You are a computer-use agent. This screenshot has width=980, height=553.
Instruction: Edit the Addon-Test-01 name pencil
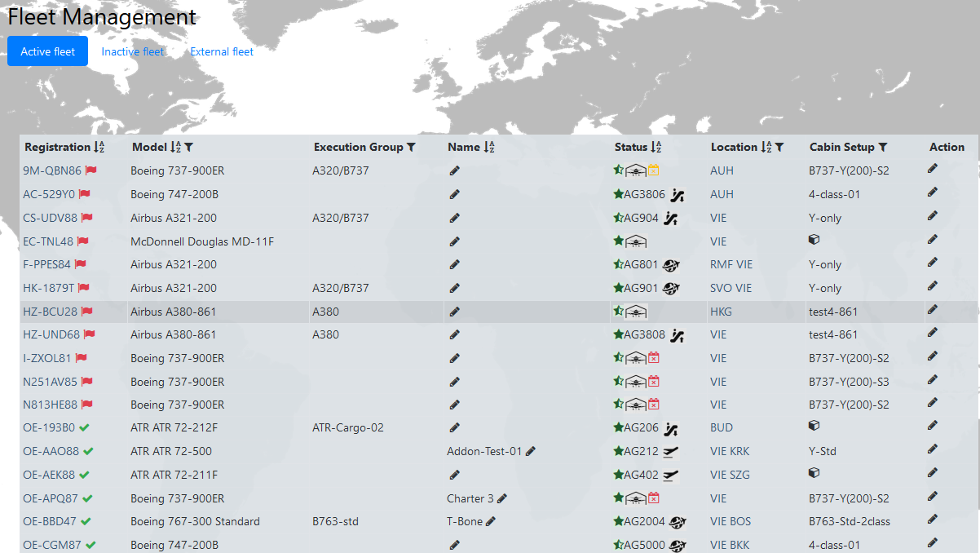531,451
